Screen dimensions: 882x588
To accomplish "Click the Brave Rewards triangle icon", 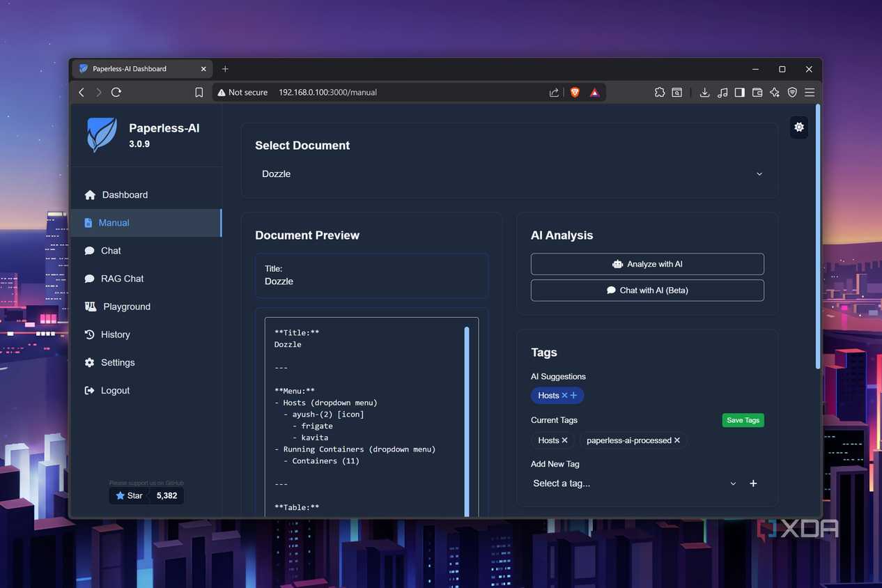I will [x=594, y=92].
